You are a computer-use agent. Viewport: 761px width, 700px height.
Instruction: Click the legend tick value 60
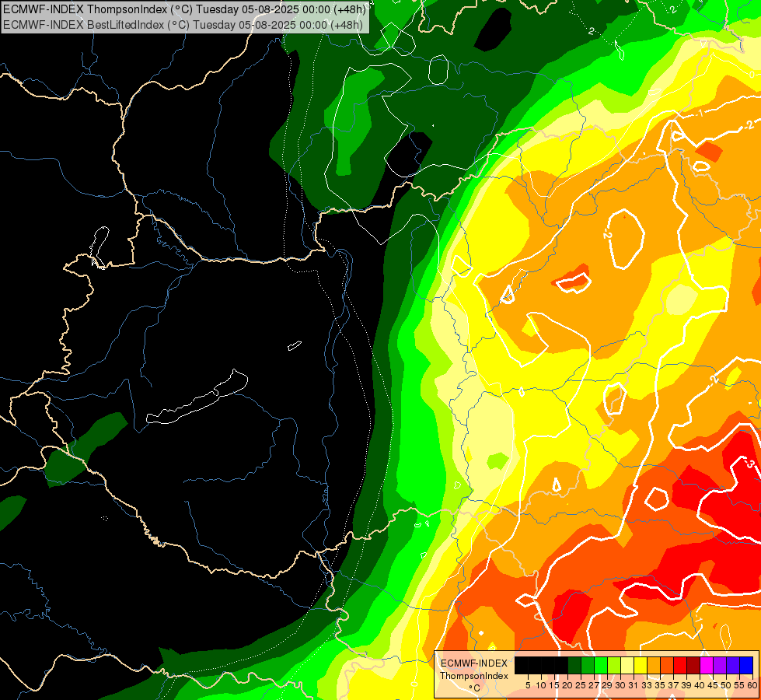pos(752,685)
